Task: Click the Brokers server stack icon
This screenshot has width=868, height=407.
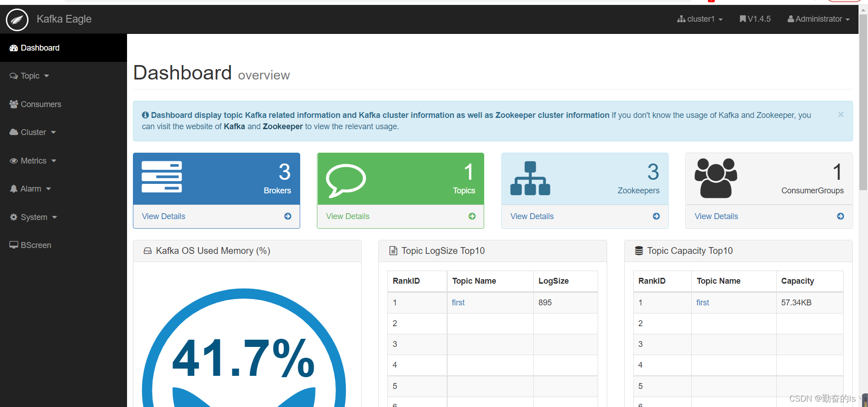Action: click(x=162, y=177)
